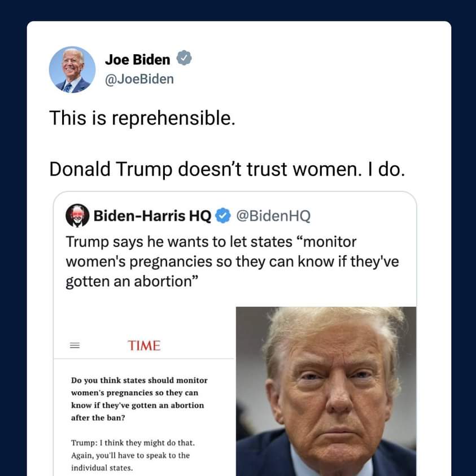Open the quoted tweet text about monitoring pregnancies
This screenshot has width=476, height=476.
click(x=232, y=261)
